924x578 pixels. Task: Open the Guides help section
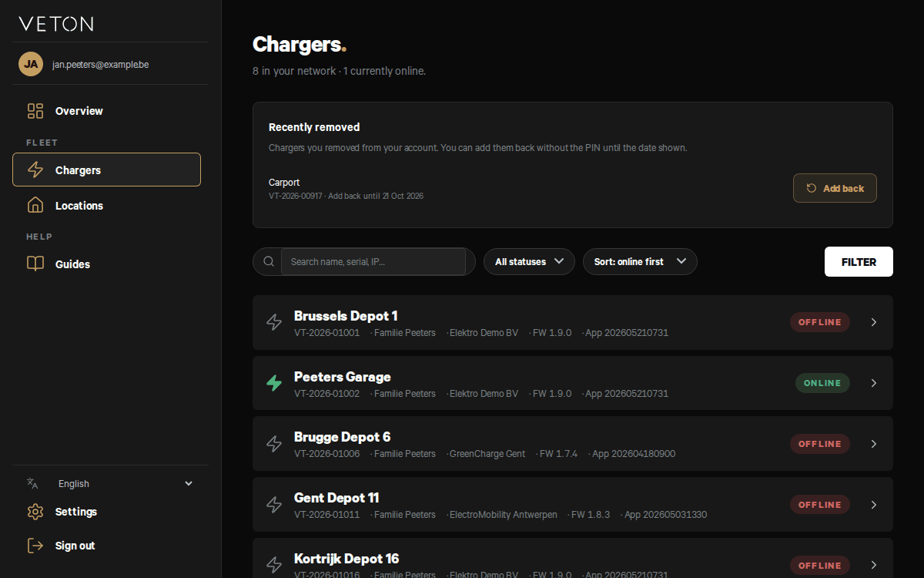click(106, 264)
